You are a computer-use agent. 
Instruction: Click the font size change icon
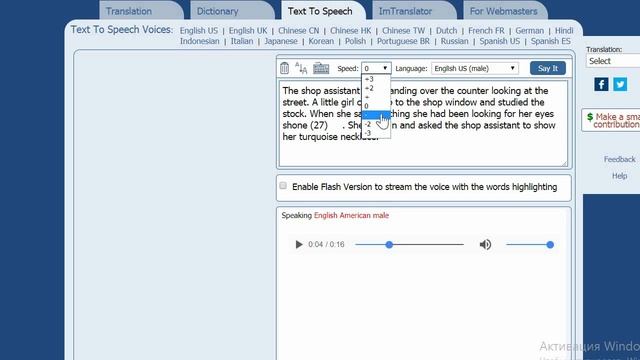(301, 68)
